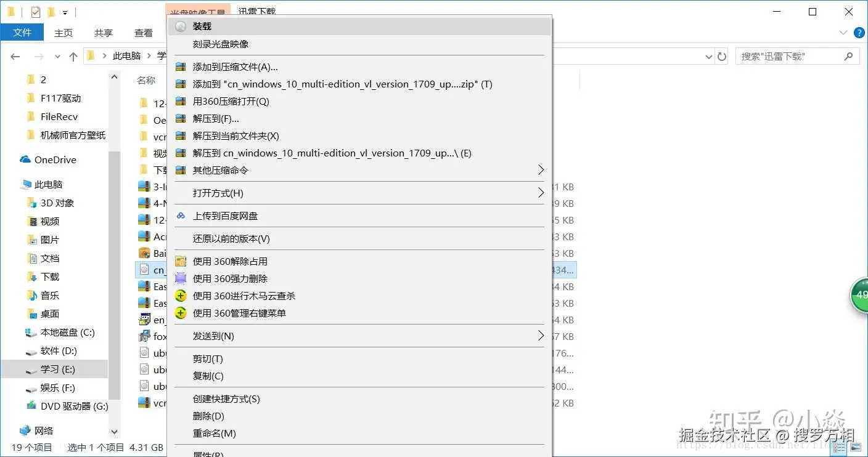Open 使用 360管理右键菜单
The height and width of the screenshot is (457, 868).
pyautogui.click(x=360, y=313)
